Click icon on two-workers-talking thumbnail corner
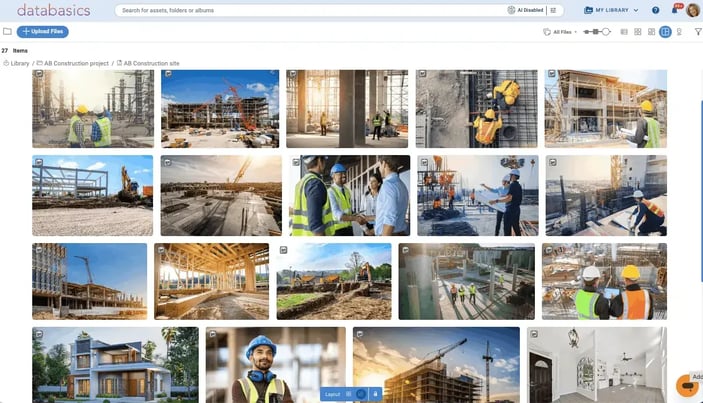Screen dimensions: 703x403 point(39,74)
